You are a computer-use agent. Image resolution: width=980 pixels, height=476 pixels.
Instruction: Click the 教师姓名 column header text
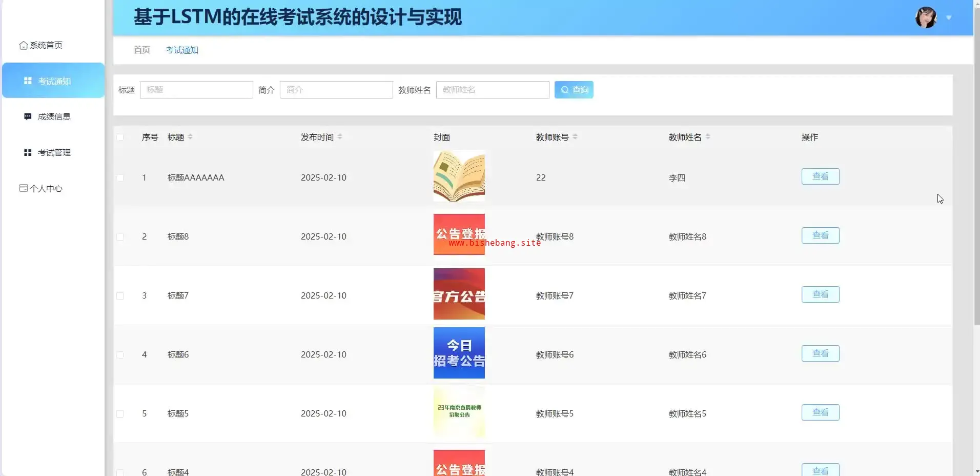click(685, 137)
